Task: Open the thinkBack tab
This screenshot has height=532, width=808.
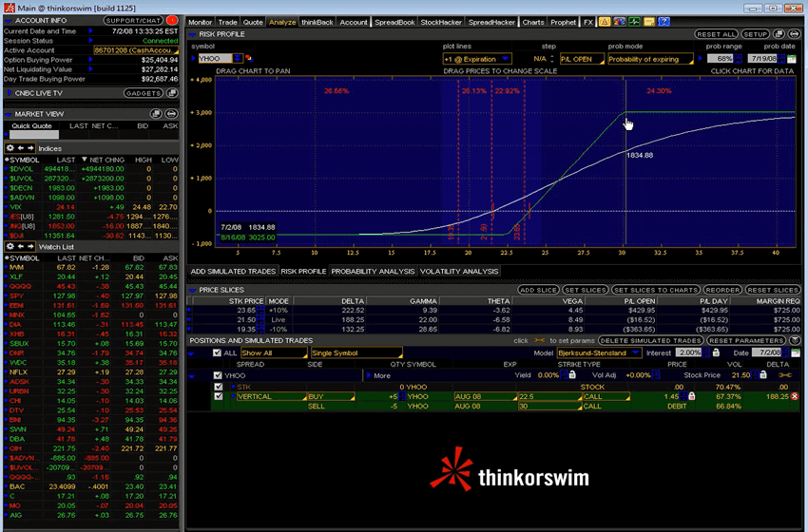Action: click(317, 22)
